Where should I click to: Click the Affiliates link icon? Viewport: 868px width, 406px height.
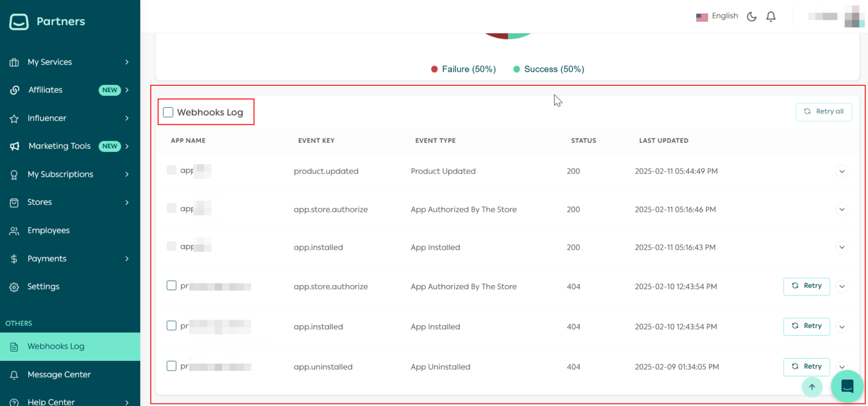(15, 90)
